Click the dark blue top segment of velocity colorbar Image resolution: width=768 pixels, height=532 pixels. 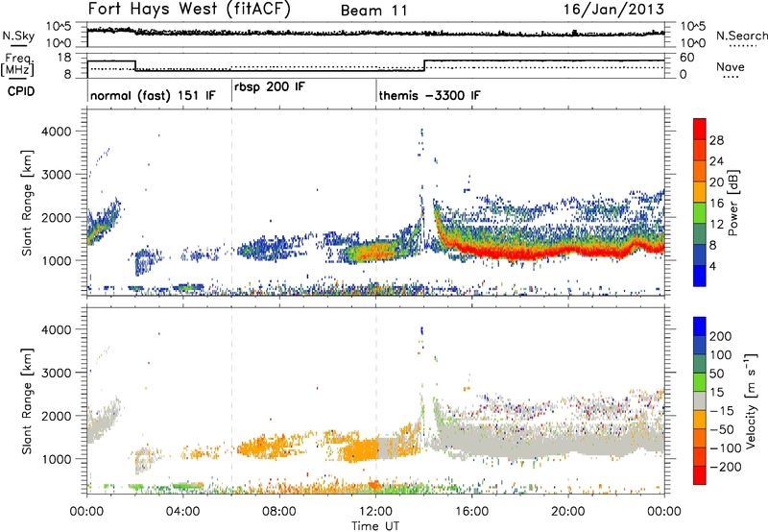(x=700, y=326)
